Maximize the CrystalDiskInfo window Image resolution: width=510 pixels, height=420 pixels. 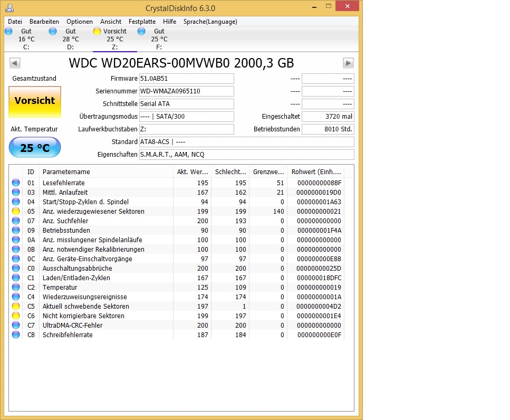click(329, 6)
